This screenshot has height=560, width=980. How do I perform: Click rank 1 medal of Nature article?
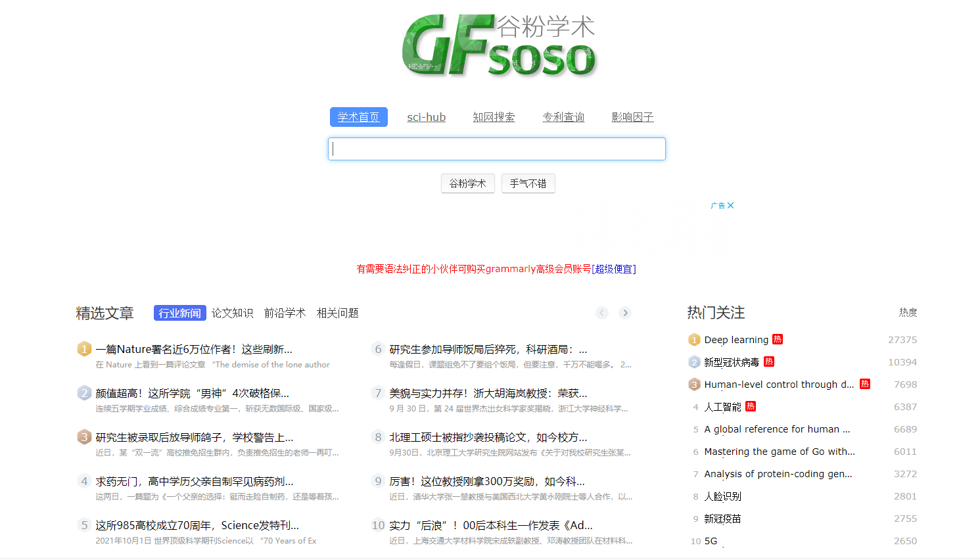point(84,349)
